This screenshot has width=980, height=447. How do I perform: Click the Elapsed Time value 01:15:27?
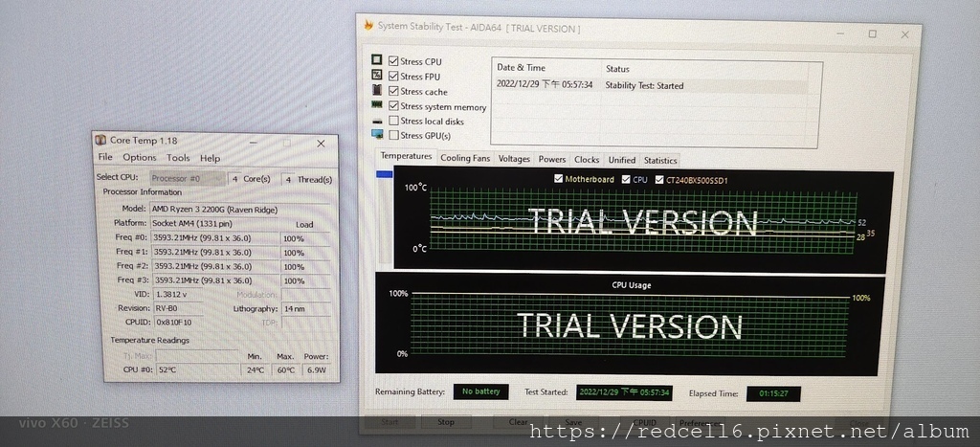click(773, 393)
